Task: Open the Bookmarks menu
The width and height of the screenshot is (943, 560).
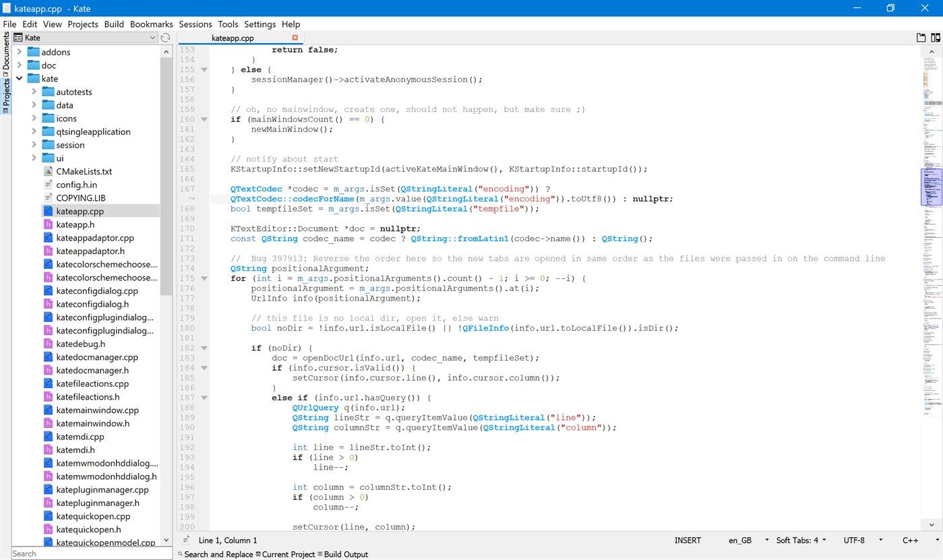Action: (152, 24)
